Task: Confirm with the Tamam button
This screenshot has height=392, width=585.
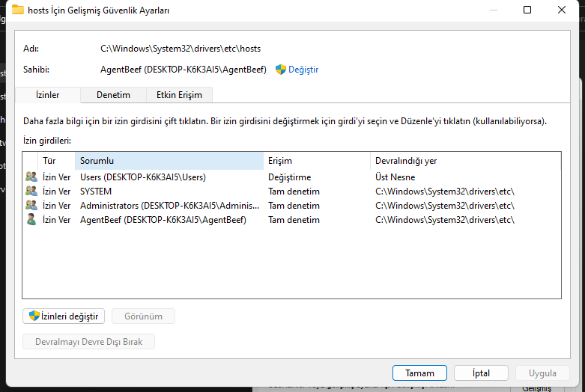Action: [419, 373]
